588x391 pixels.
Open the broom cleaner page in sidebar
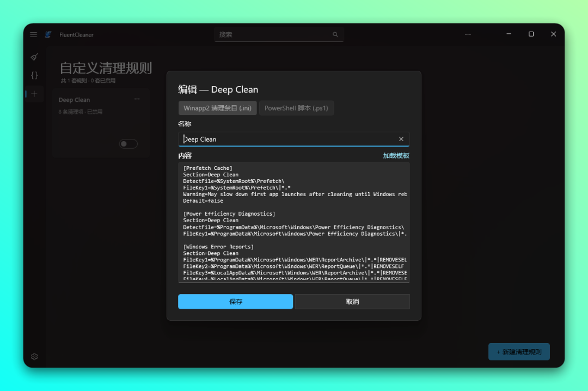(34, 57)
